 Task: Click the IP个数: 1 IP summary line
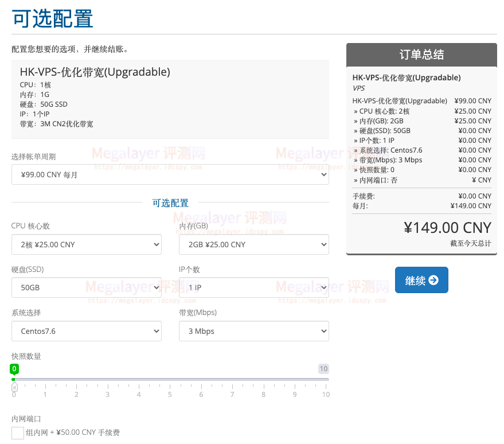[421, 141]
